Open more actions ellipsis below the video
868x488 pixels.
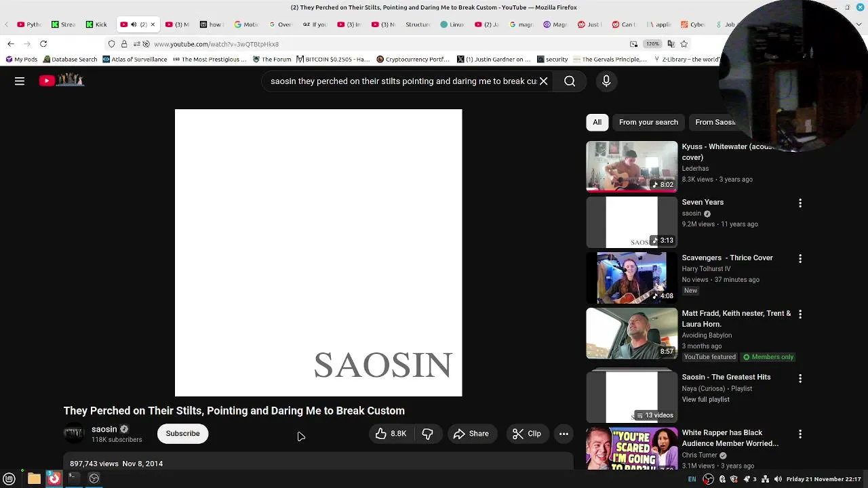pos(564,434)
